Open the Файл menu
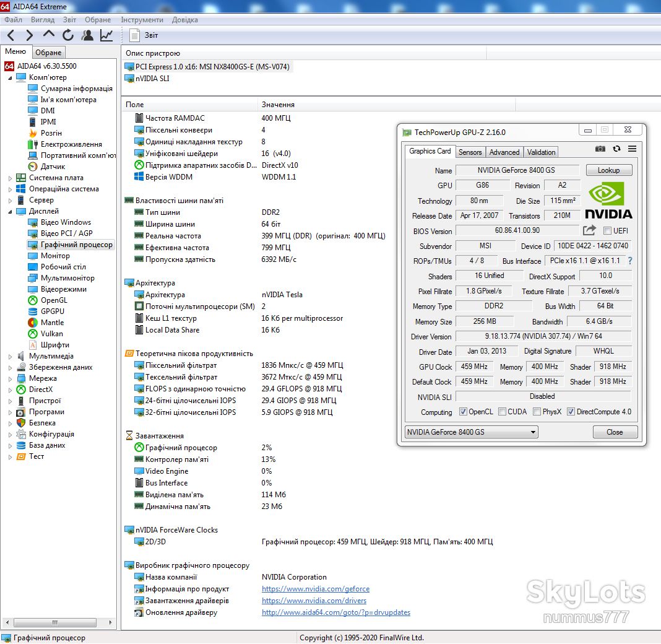661x644 pixels. click(13, 20)
